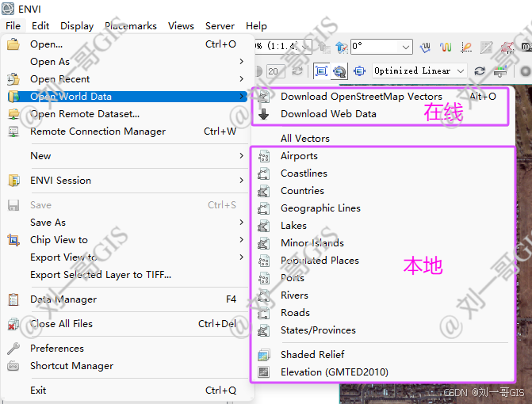Click the pencil-on-grid edit toolbar icon
This screenshot has width=532, height=404.
coord(486,47)
